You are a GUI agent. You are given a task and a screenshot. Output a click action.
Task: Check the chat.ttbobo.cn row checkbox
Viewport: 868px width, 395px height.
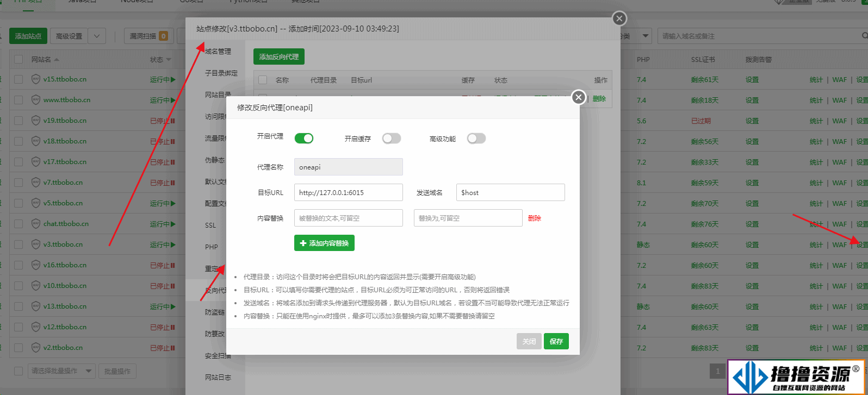(18, 224)
